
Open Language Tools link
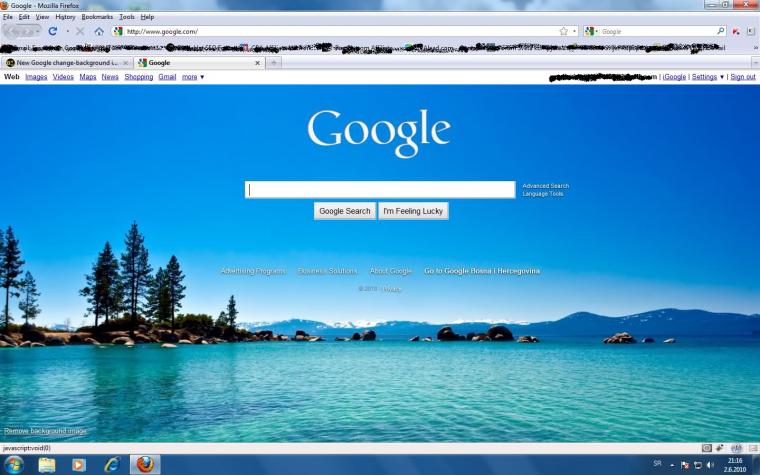(543, 194)
